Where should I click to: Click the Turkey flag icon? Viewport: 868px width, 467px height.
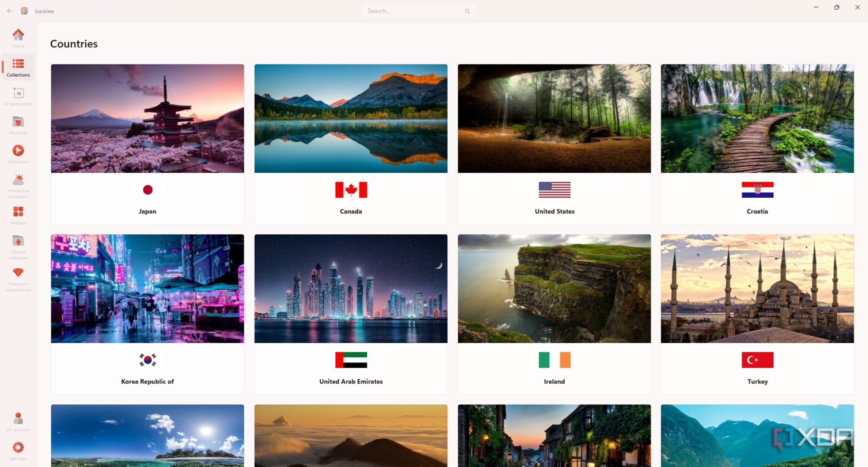pos(757,360)
